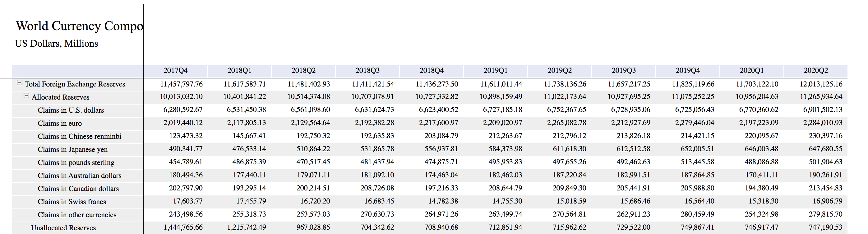Select the 2019Q1 column header
The height and width of the screenshot is (234, 868).
click(x=495, y=71)
